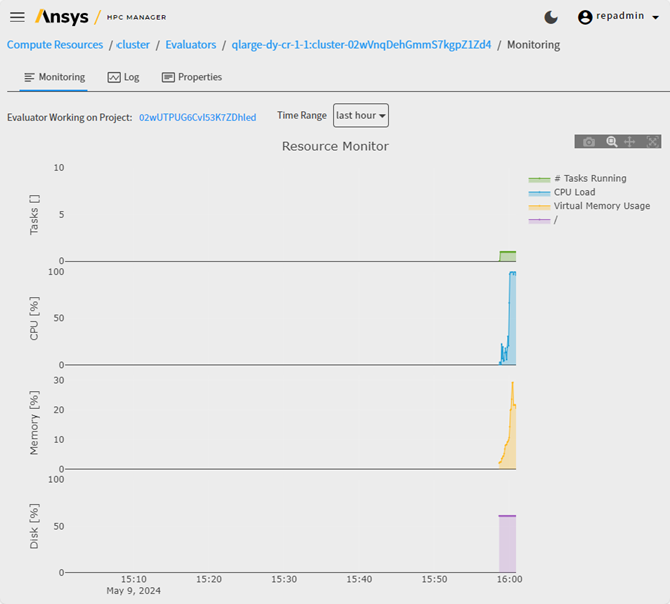Image resolution: width=670 pixels, height=604 pixels.
Task: Open project link 02wUTPUG6CvI53K7ZDhled
Action: pos(197,117)
